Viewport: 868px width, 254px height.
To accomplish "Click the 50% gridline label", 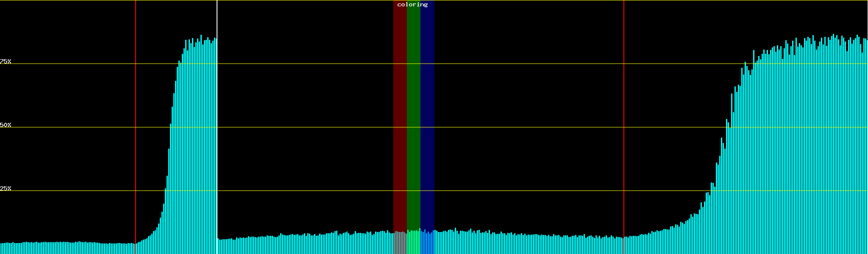I will click(x=6, y=125).
